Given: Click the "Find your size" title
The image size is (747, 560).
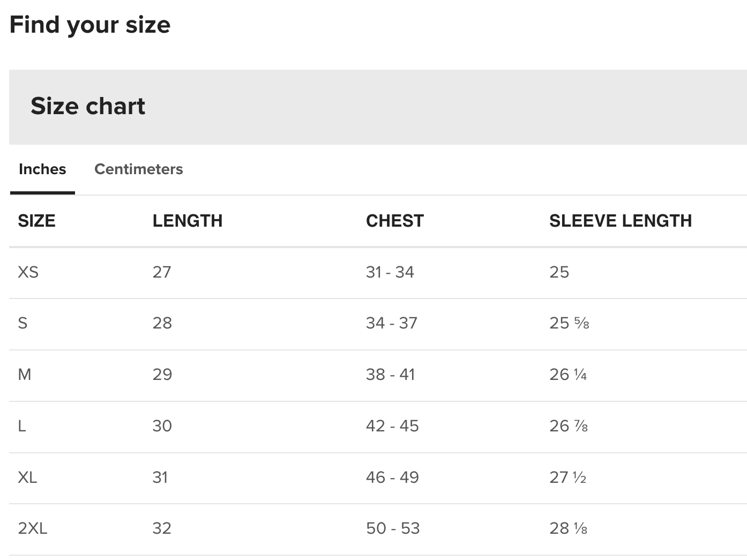Looking at the screenshot, I should (90, 25).
